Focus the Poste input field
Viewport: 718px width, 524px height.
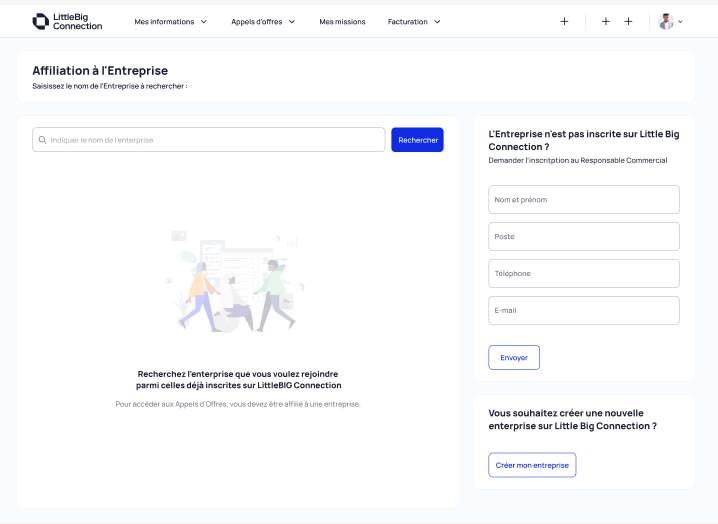click(584, 236)
